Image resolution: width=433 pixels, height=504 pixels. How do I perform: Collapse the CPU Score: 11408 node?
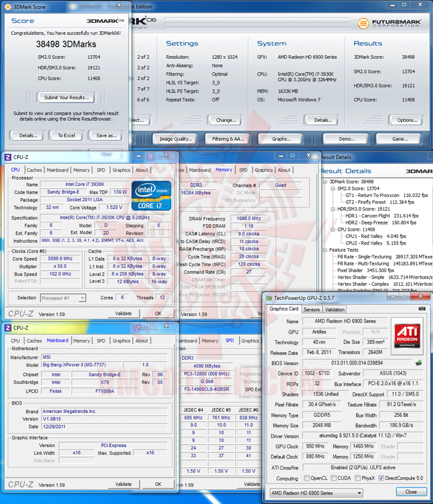[333, 229]
